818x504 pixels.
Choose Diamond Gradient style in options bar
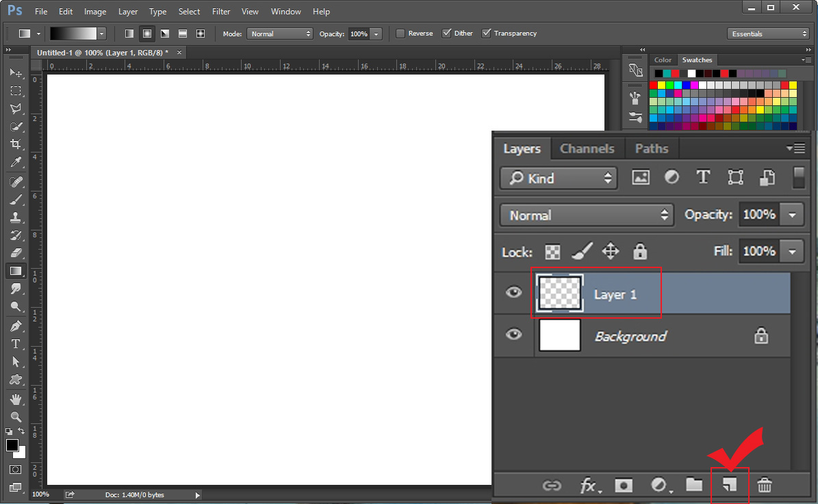pos(201,34)
